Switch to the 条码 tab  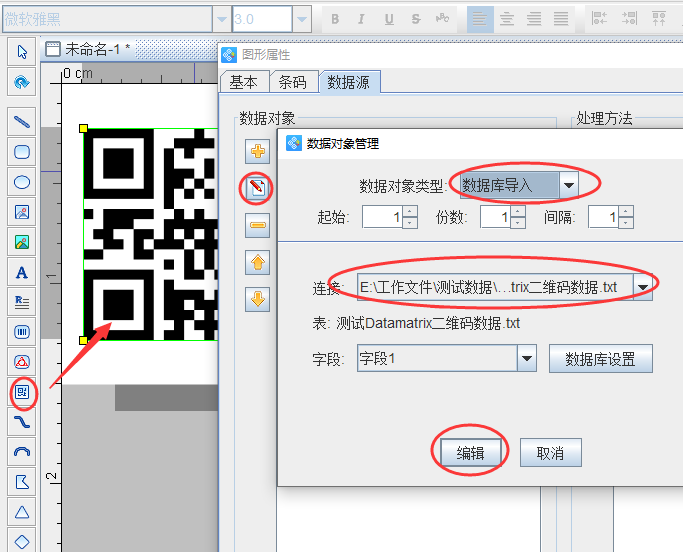[x=292, y=82]
